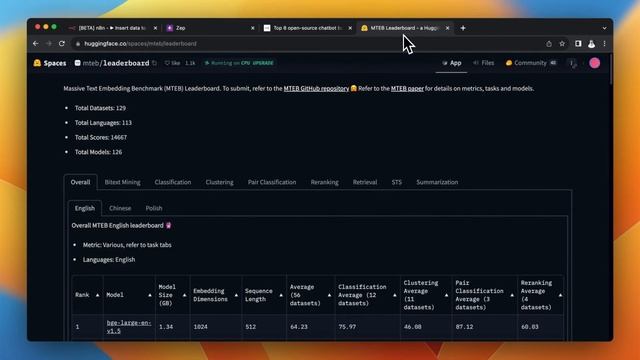Viewport: 640px width, 360px height.
Task: Open the Community tab
Action: [531, 63]
